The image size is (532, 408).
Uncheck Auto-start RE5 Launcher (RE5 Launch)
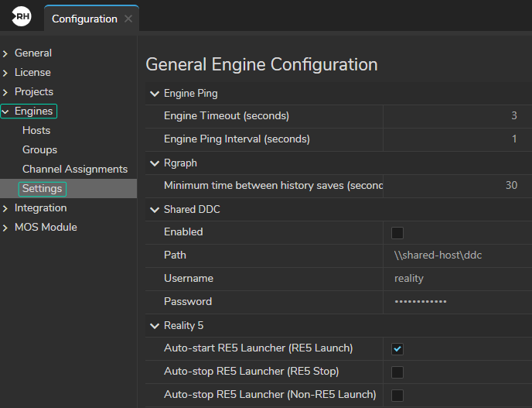pos(397,348)
